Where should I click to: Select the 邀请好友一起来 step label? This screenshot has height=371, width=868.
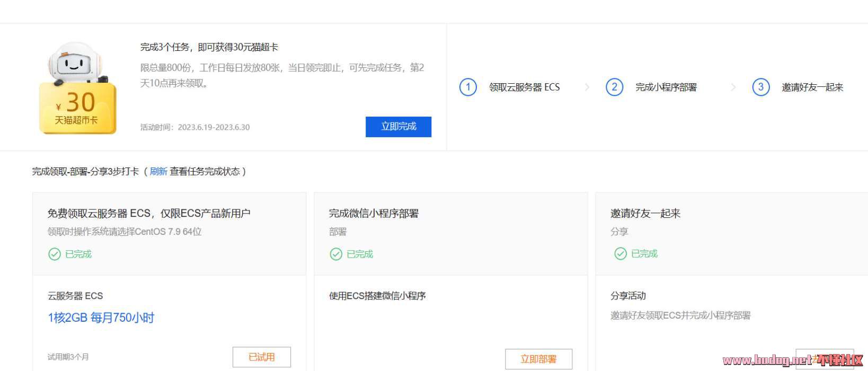click(812, 87)
